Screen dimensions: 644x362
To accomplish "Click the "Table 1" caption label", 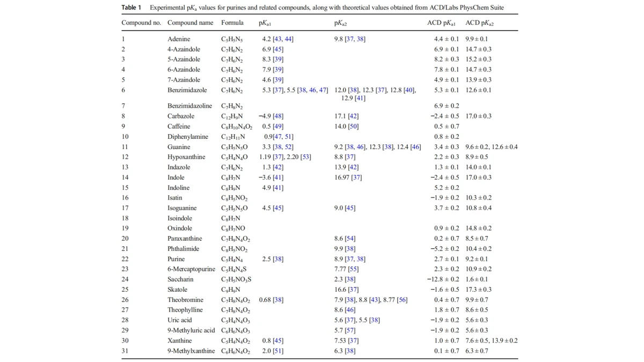I will pyautogui.click(x=131, y=8).
